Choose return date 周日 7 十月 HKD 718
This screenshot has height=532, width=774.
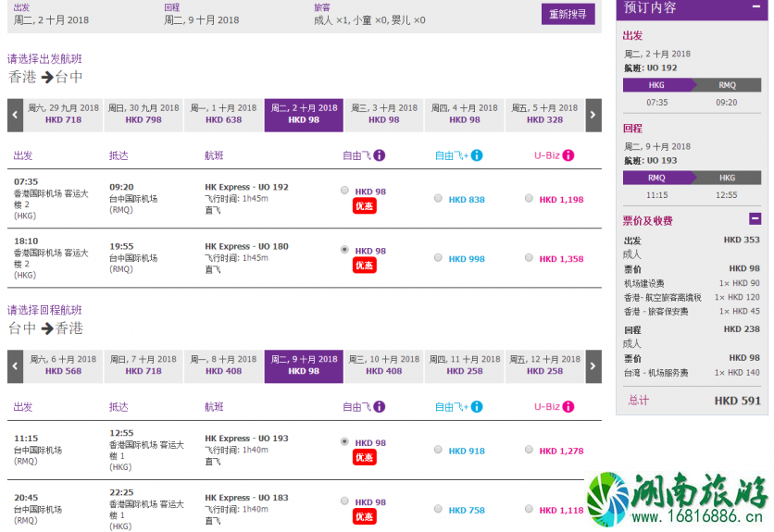[144, 366]
